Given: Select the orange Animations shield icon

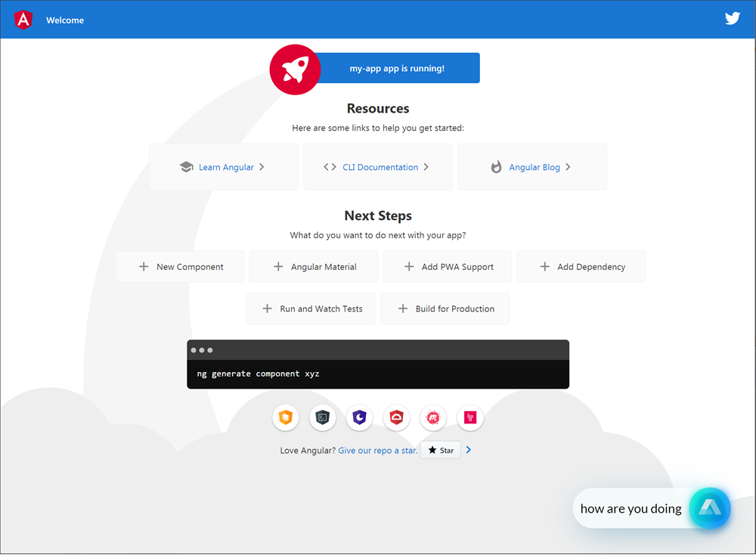Looking at the screenshot, I should click(x=285, y=417).
